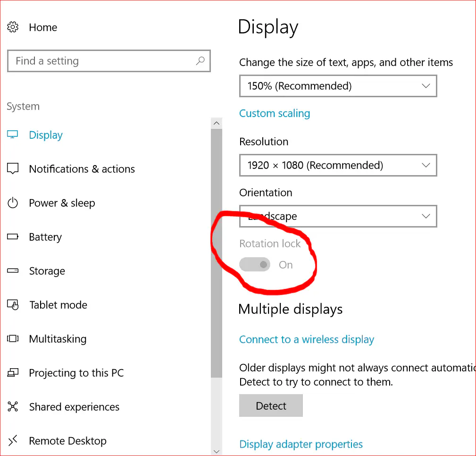Open the 150% text size dropdown
476x456 pixels.
338,86
